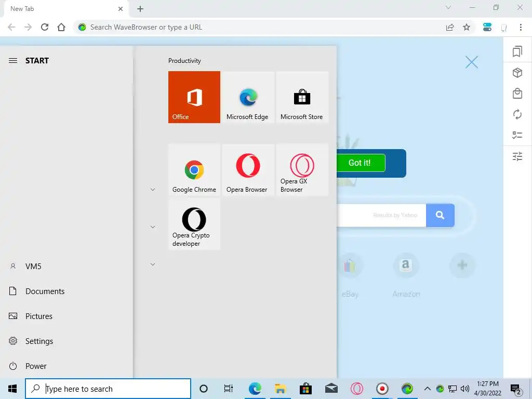Open the notification center icon
The height and width of the screenshot is (399, 532).
pos(516,390)
